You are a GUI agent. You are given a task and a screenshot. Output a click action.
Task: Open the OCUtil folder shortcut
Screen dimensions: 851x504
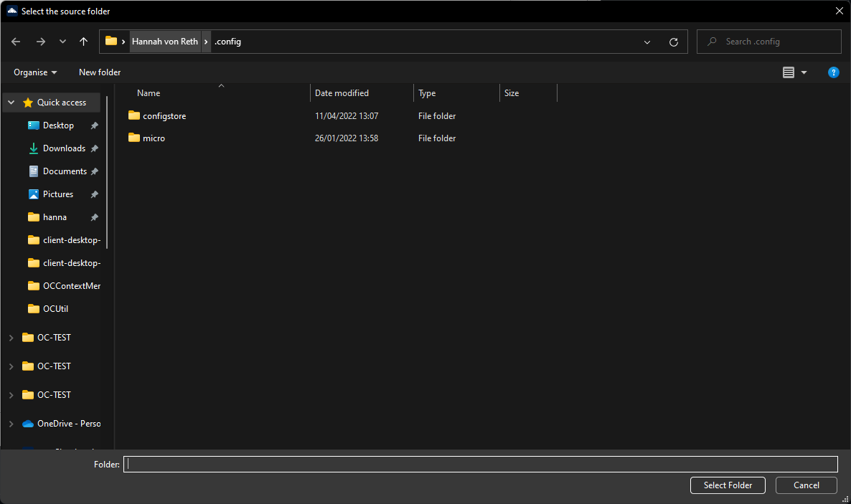pyautogui.click(x=55, y=309)
